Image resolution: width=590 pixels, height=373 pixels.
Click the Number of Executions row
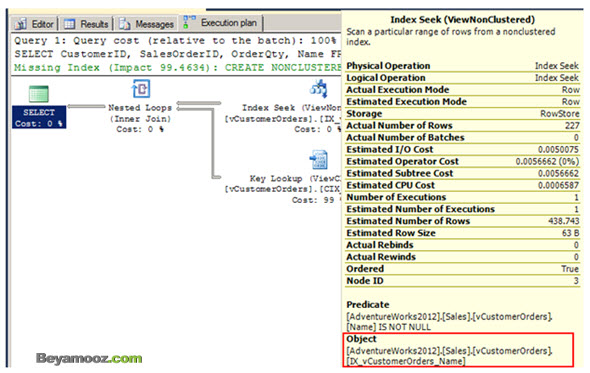pyautogui.click(x=462, y=197)
